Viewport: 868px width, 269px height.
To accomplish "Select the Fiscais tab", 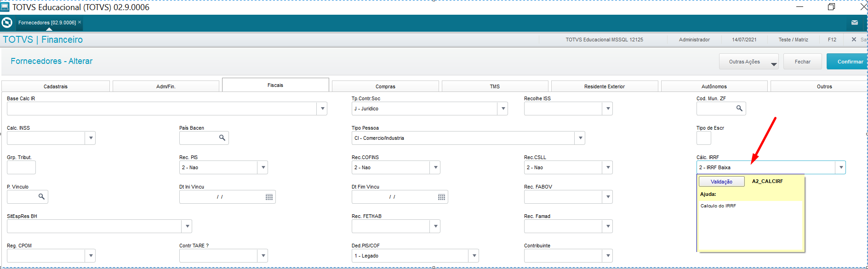I will click(275, 85).
